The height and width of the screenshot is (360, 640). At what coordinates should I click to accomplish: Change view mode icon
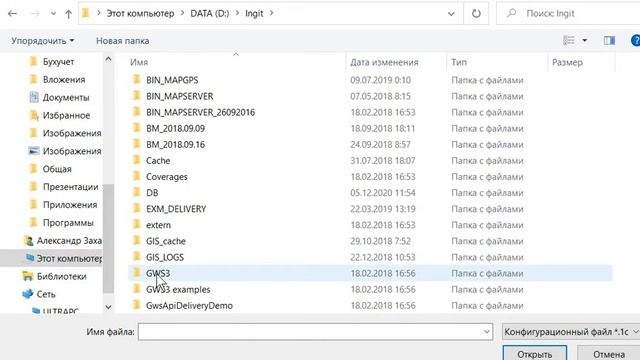(x=569, y=40)
